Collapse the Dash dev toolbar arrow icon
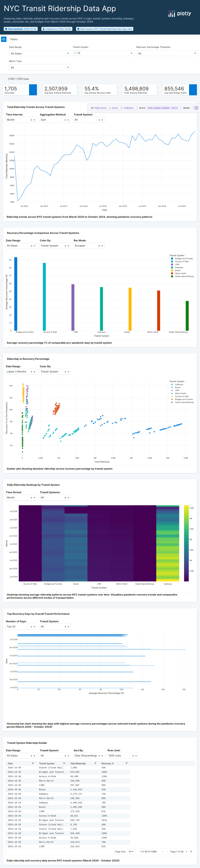 click(x=196, y=108)
